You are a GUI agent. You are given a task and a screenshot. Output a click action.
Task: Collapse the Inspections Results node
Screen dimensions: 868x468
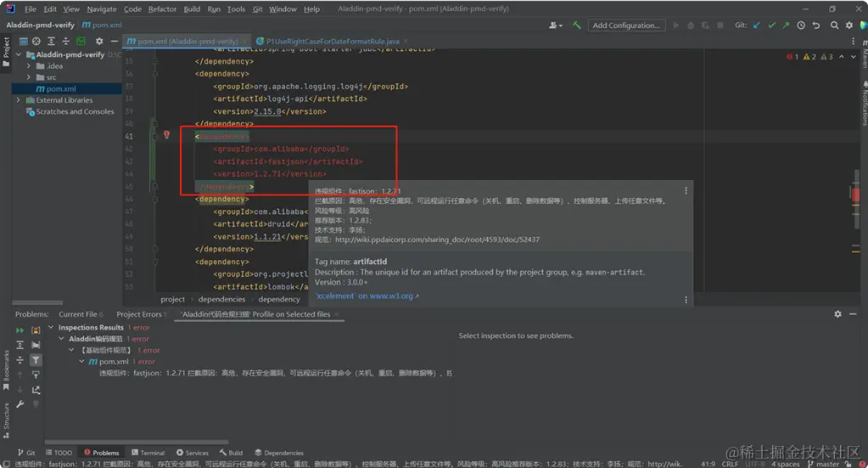coord(51,327)
